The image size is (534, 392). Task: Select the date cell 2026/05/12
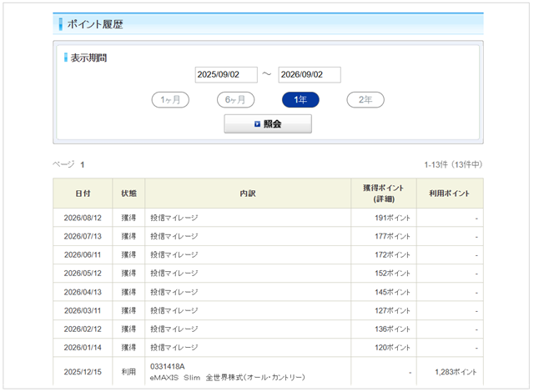click(83, 274)
